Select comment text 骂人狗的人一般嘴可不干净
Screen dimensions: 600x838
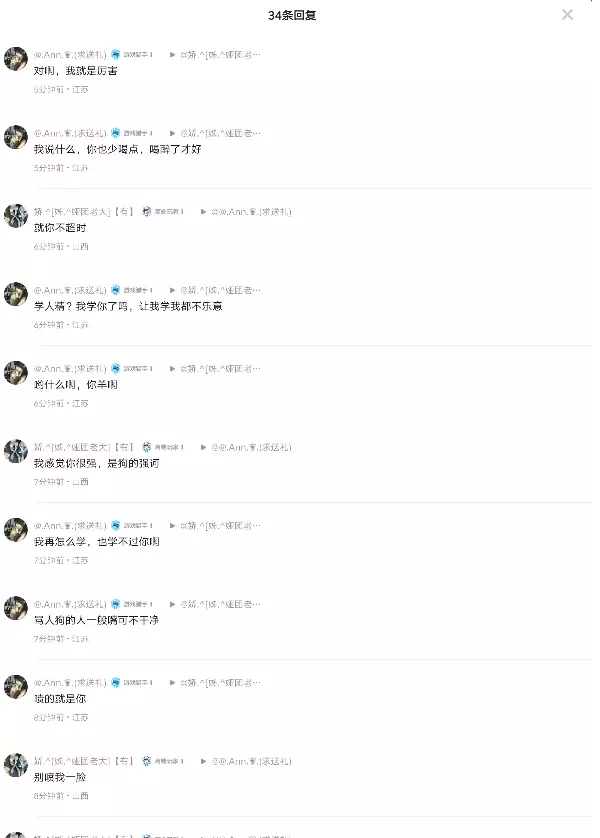point(96,620)
